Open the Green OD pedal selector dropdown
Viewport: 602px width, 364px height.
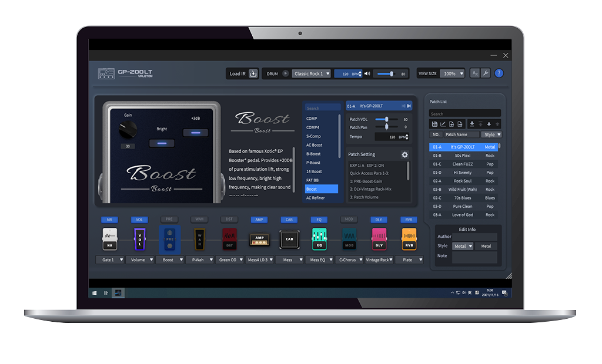pos(230,259)
